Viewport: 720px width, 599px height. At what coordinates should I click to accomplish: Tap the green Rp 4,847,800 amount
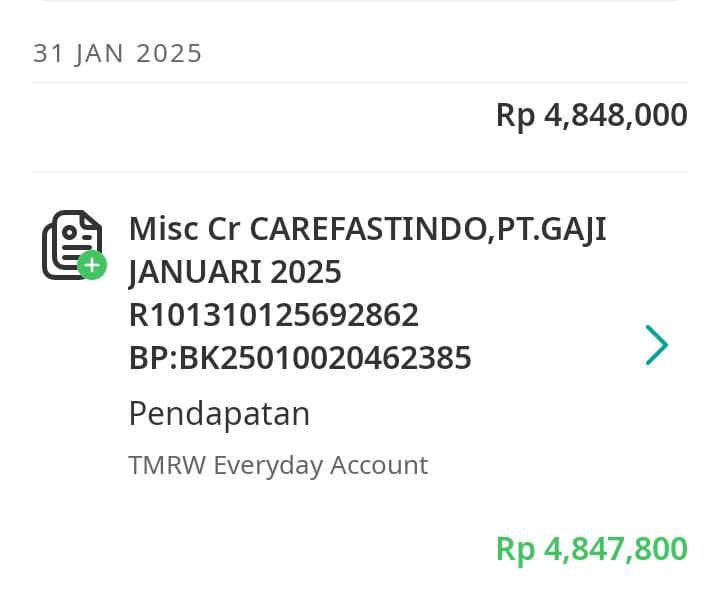coord(592,549)
